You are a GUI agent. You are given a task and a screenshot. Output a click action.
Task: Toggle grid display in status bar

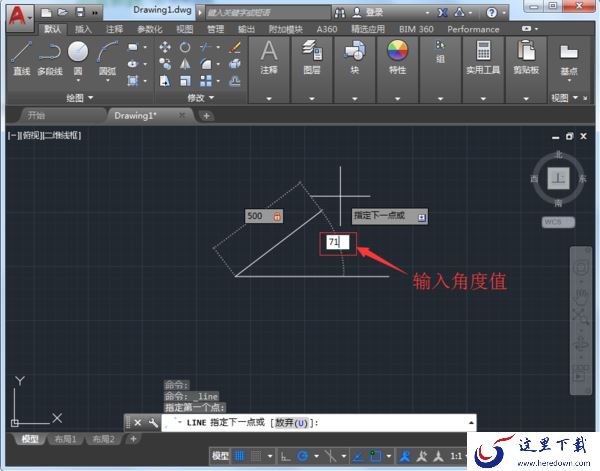point(240,456)
